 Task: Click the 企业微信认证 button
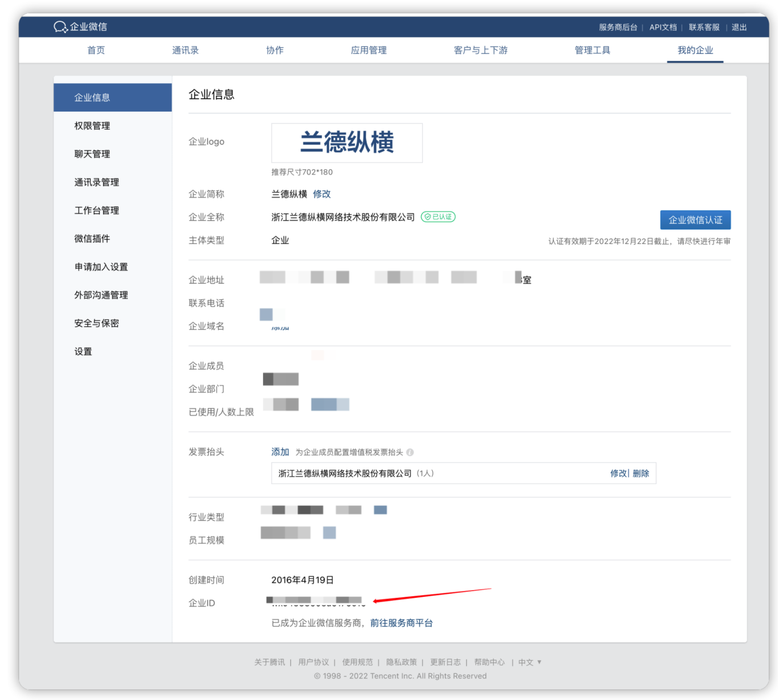point(695,220)
